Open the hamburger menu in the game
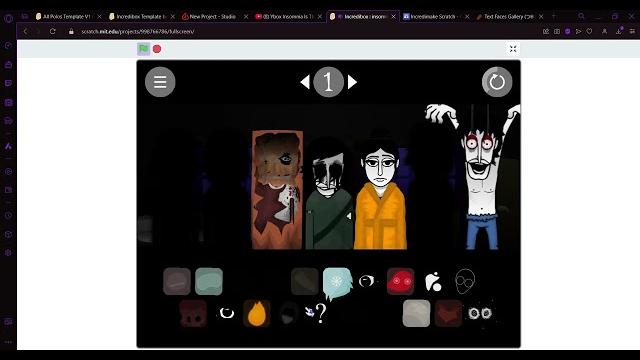The width and height of the screenshot is (640, 360). pyautogui.click(x=160, y=82)
